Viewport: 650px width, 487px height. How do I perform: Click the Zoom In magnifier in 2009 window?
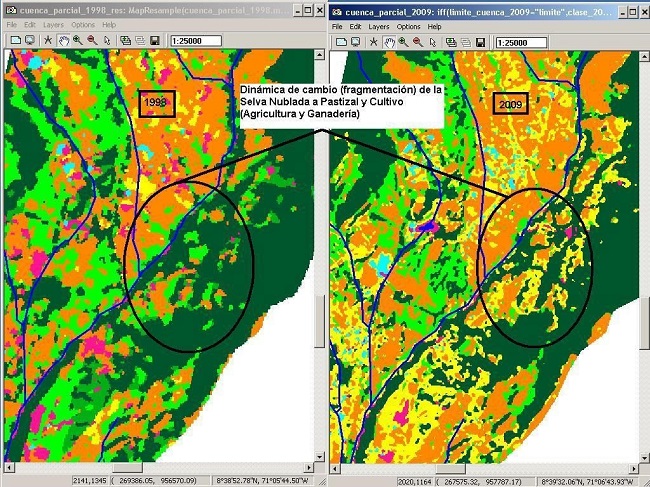(x=402, y=41)
